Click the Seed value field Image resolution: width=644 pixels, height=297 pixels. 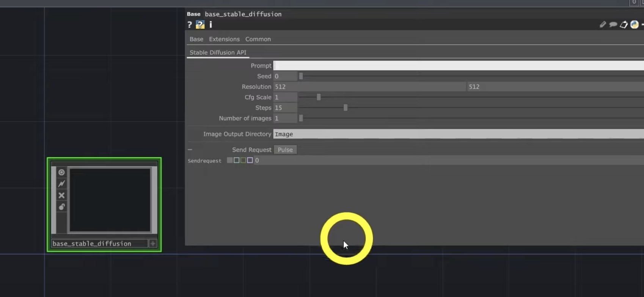(x=285, y=76)
